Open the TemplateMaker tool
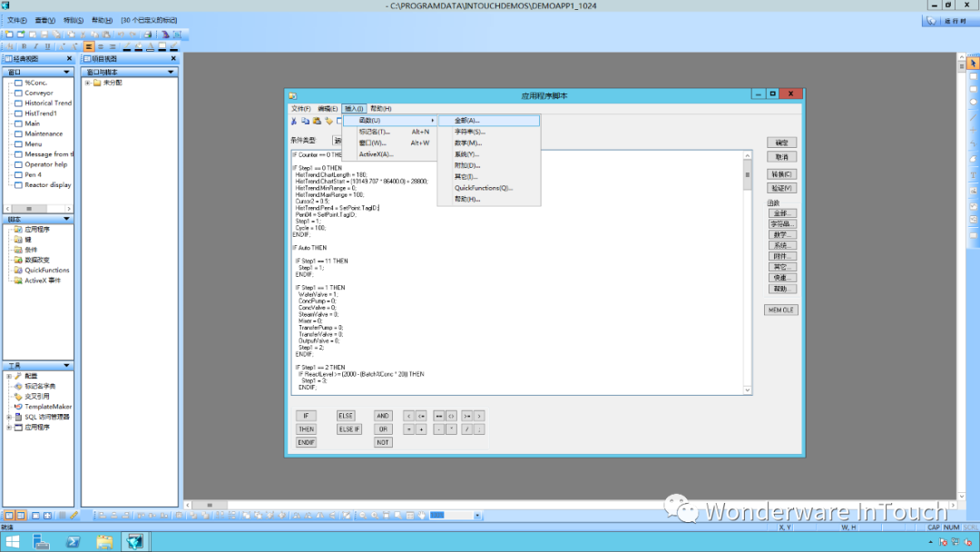The height and width of the screenshot is (552, 980). pos(50,407)
